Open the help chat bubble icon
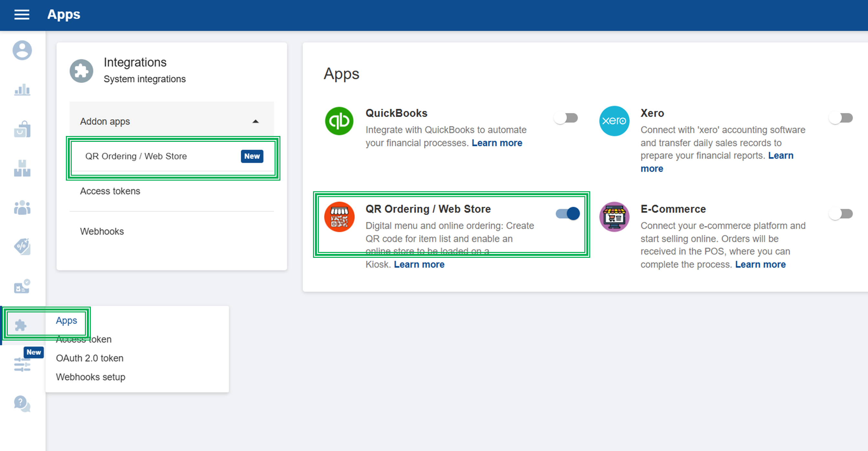 [22, 404]
